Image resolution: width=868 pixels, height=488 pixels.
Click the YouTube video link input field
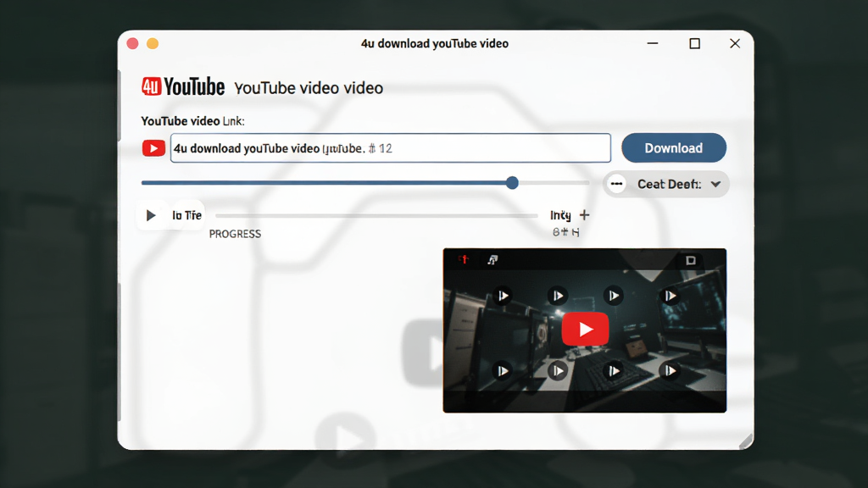click(x=390, y=147)
